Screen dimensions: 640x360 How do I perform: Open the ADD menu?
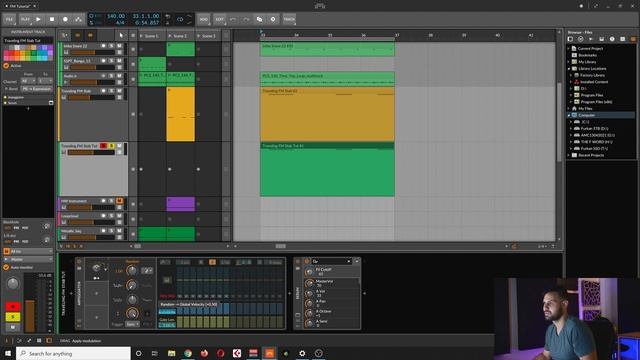pos(203,19)
